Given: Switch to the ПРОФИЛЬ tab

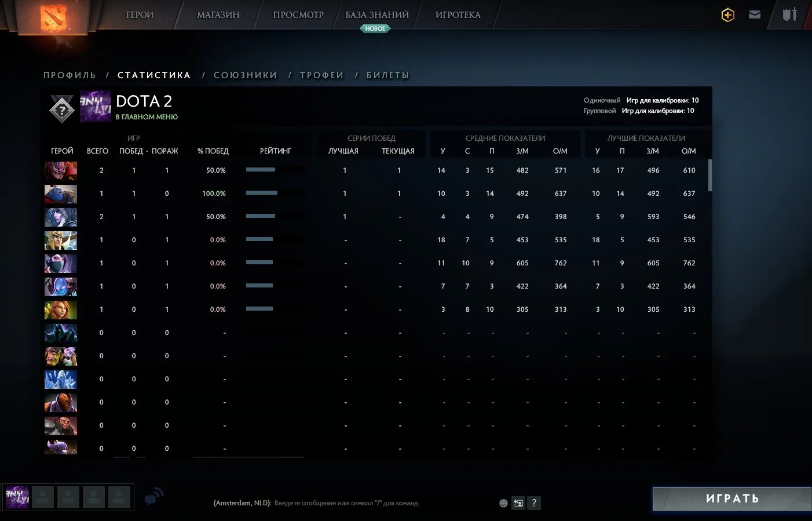Looking at the screenshot, I should pos(70,75).
